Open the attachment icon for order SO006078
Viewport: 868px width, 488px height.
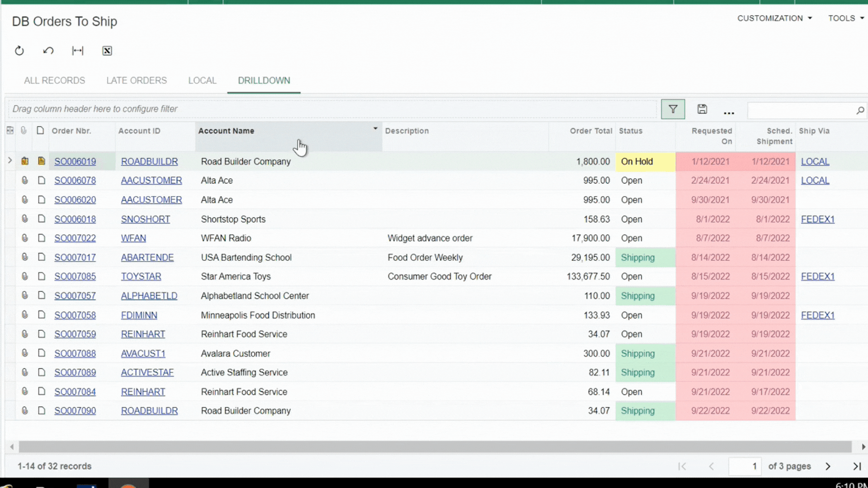(25, 180)
